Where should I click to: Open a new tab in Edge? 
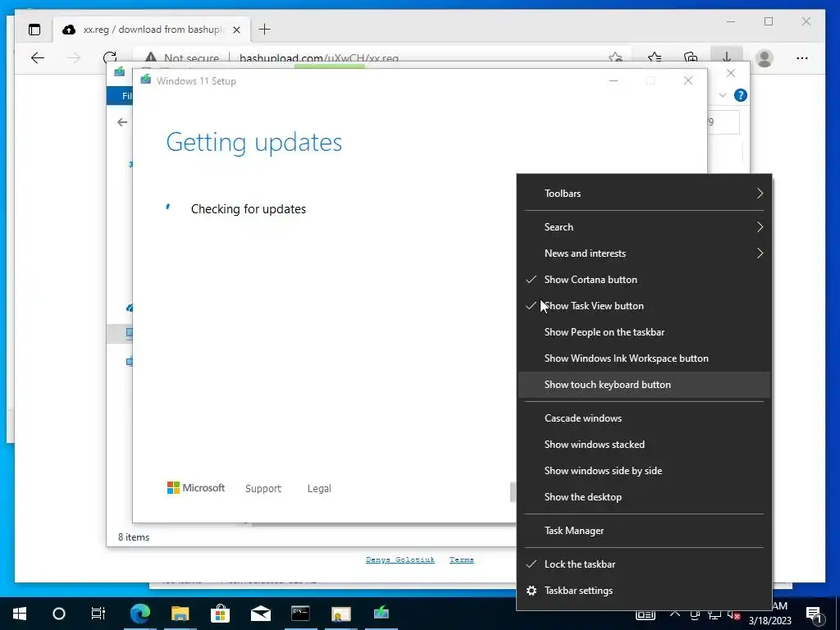coord(265,30)
